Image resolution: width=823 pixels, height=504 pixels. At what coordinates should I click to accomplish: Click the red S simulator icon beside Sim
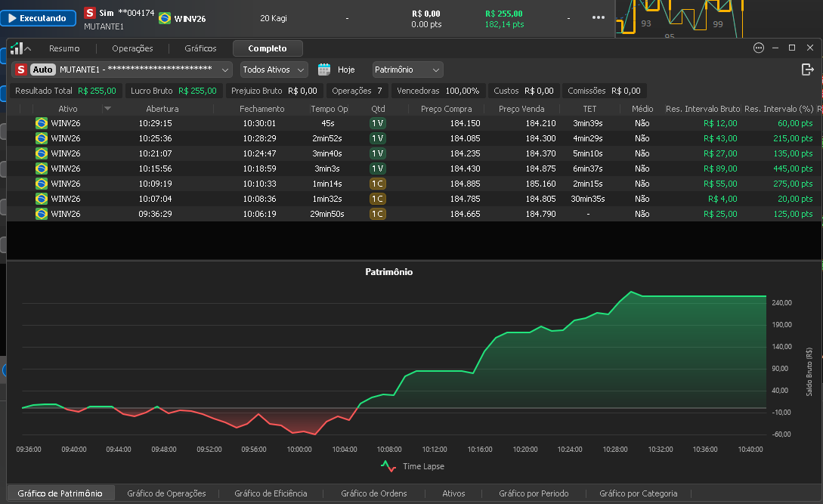[x=90, y=13]
